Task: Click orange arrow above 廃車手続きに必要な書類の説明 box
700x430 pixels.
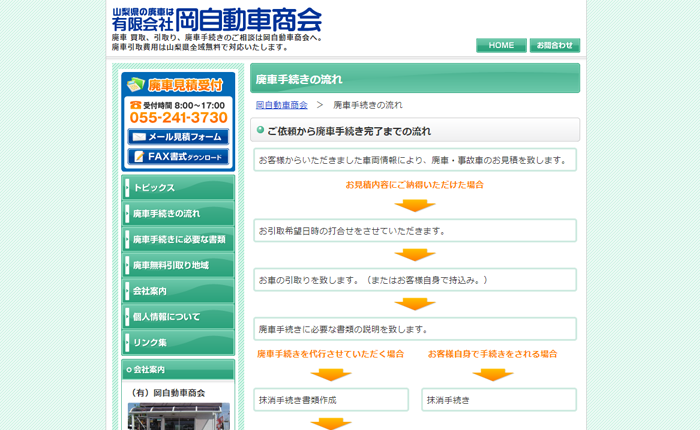Action: (x=415, y=304)
